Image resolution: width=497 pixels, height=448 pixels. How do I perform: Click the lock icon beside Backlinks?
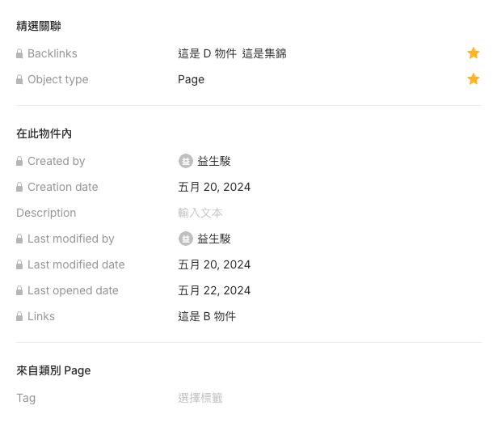point(19,53)
